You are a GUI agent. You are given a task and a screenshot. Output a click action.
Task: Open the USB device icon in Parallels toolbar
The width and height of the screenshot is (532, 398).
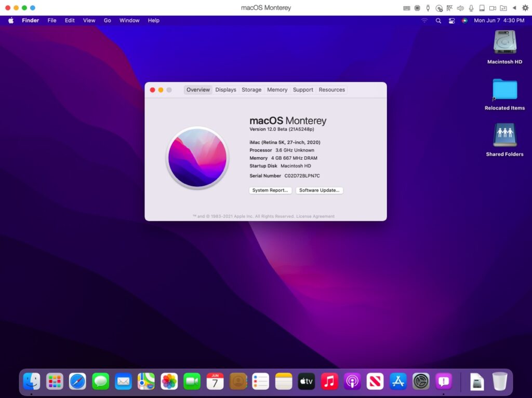(428, 8)
